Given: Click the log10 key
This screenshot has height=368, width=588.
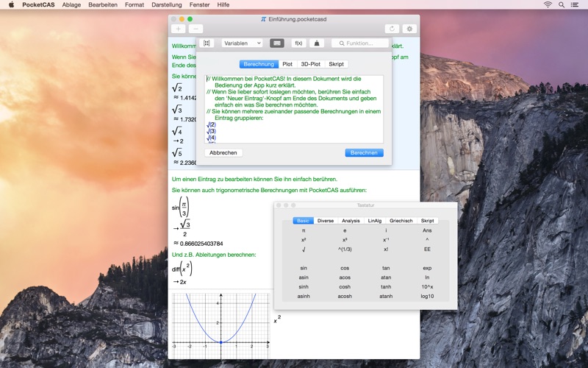Looking at the screenshot, I should [427, 297].
